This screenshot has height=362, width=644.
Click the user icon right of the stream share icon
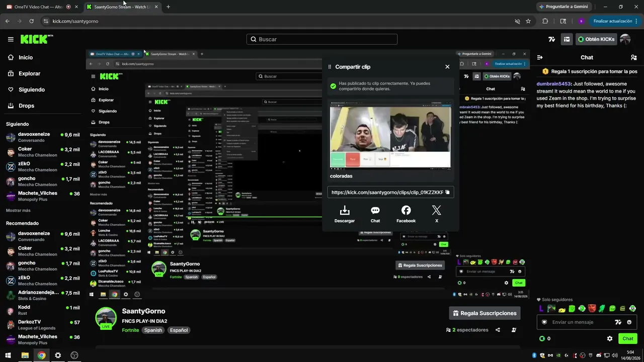tap(514, 330)
